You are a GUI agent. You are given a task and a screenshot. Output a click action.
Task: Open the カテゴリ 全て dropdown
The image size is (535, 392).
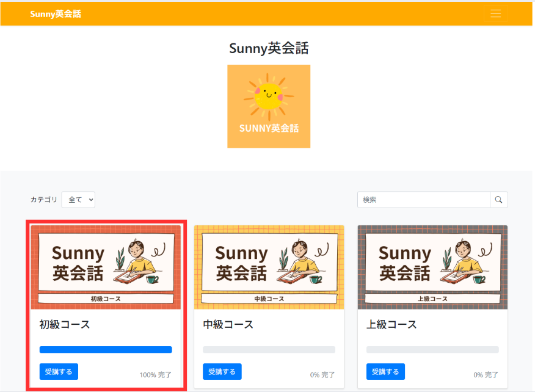click(x=78, y=200)
